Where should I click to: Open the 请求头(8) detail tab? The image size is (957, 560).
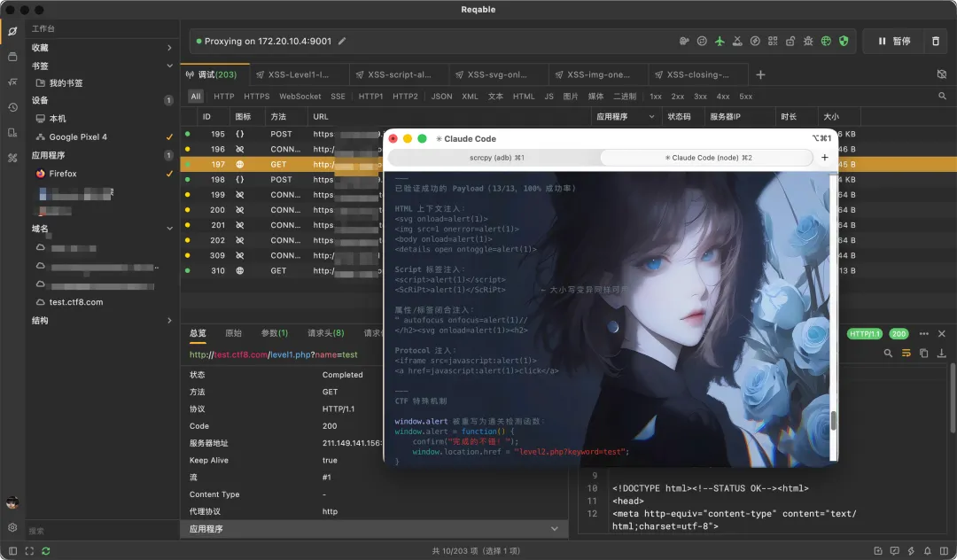tap(325, 333)
